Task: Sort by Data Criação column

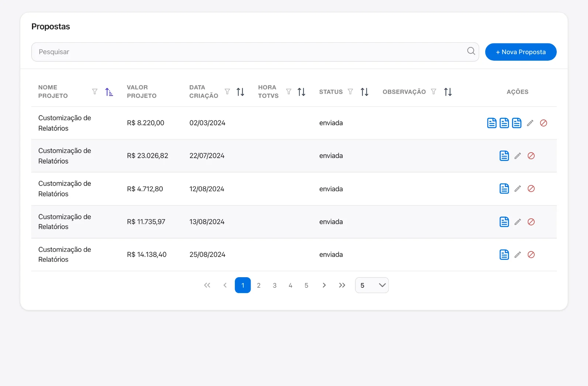Action: click(x=240, y=92)
